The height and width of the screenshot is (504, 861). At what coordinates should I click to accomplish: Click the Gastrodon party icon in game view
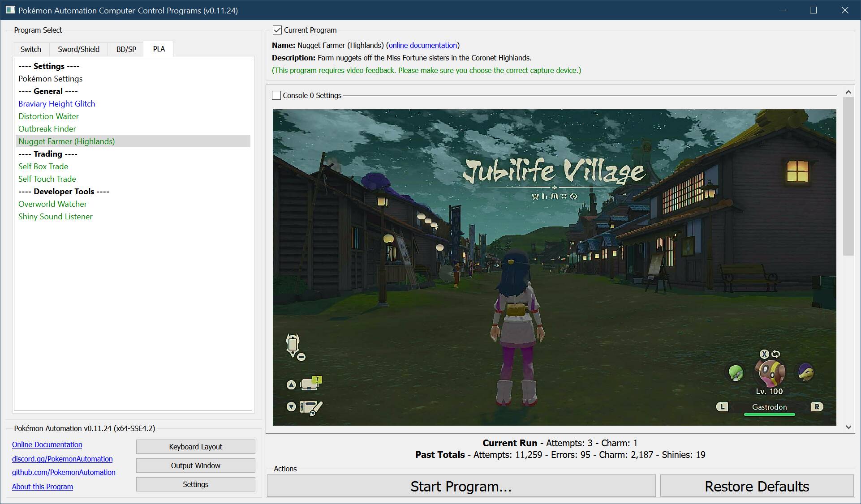pyautogui.click(x=770, y=373)
